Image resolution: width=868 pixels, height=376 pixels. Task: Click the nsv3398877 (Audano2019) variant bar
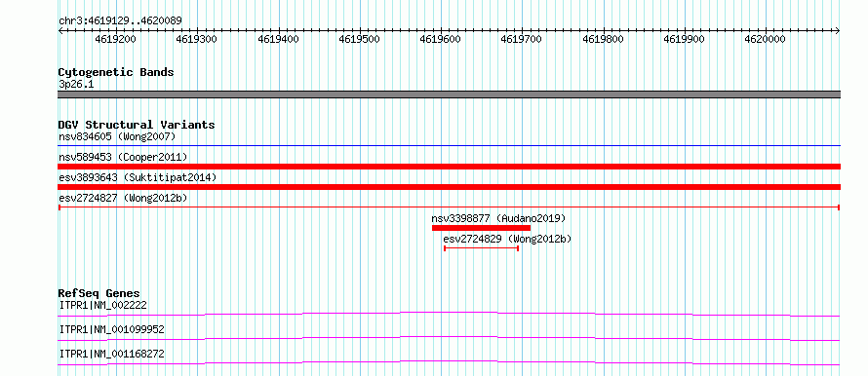pyautogui.click(x=481, y=228)
